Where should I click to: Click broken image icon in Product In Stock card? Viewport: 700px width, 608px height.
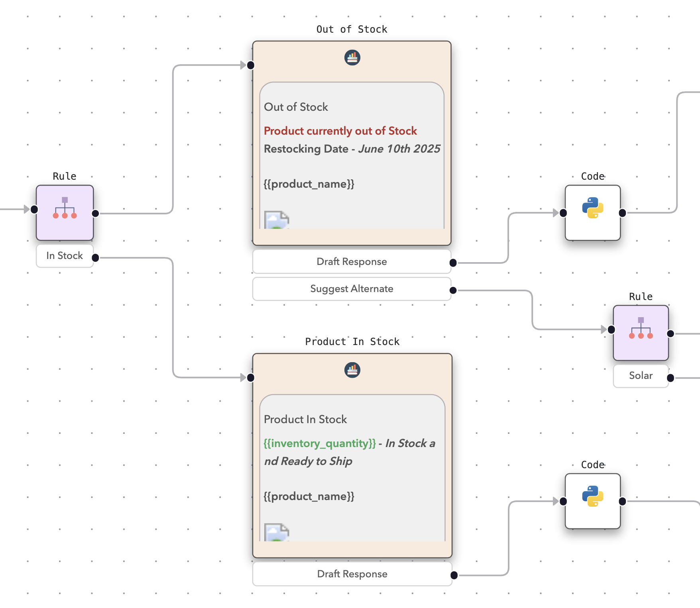(276, 532)
